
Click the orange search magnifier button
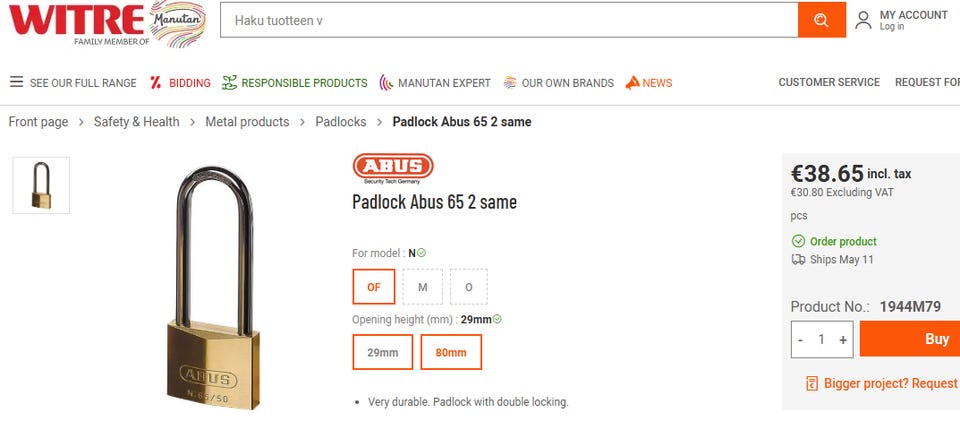(x=822, y=20)
